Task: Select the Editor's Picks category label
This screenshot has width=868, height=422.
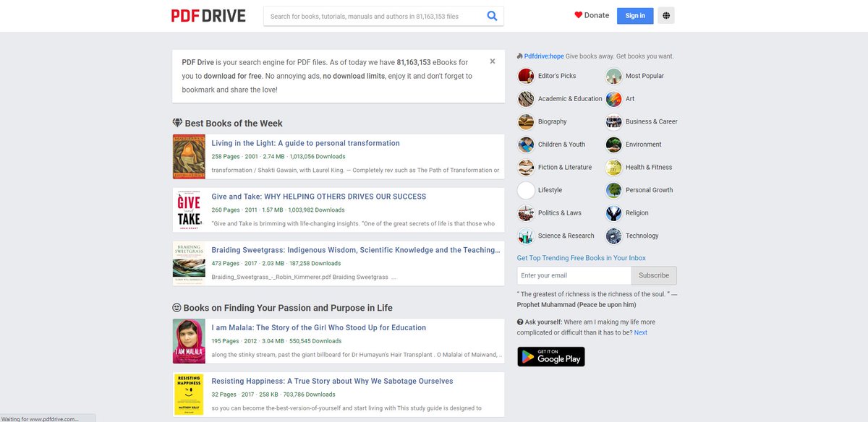Action: [557, 76]
